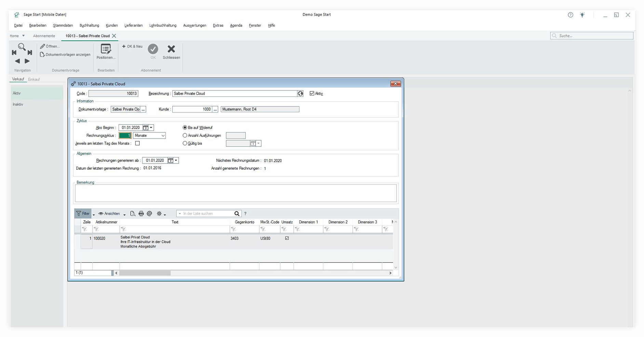Image resolution: width=644 pixels, height=337 pixels.
Task: Select Bis auf Widerruf radio option
Action: 185,128
